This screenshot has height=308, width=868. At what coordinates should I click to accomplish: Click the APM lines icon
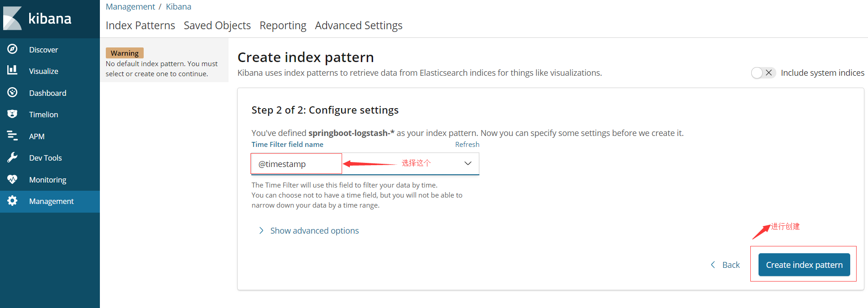[12, 136]
